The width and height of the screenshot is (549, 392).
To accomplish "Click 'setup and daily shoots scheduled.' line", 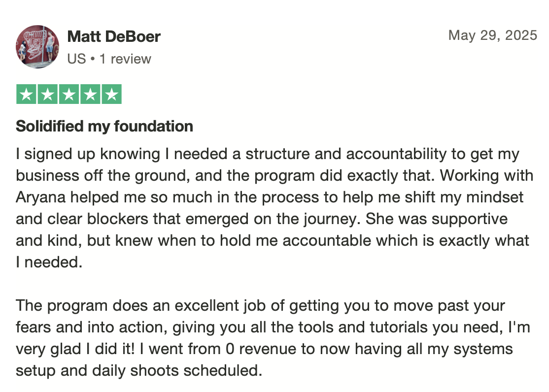I will click(139, 371).
